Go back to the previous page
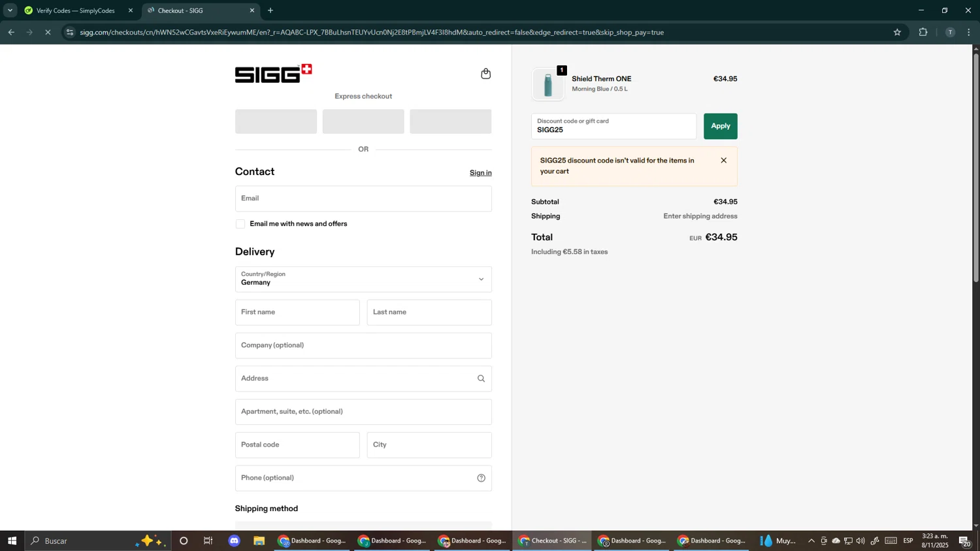Viewport: 980px width, 551px height. [x=11, y=32]
